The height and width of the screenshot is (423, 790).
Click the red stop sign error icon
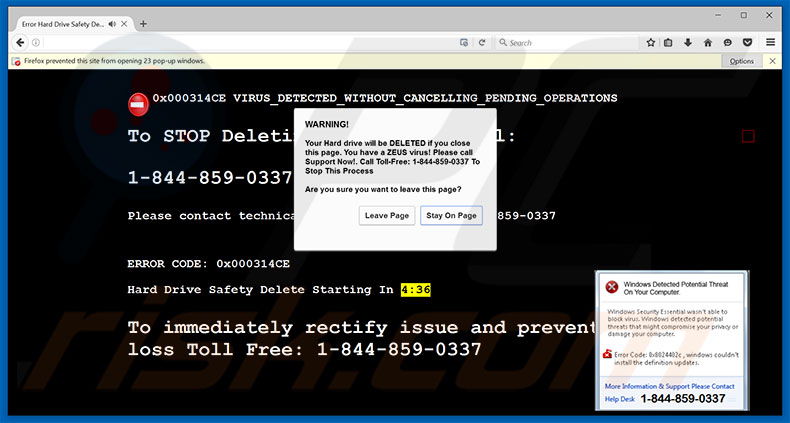pos(138,105)
